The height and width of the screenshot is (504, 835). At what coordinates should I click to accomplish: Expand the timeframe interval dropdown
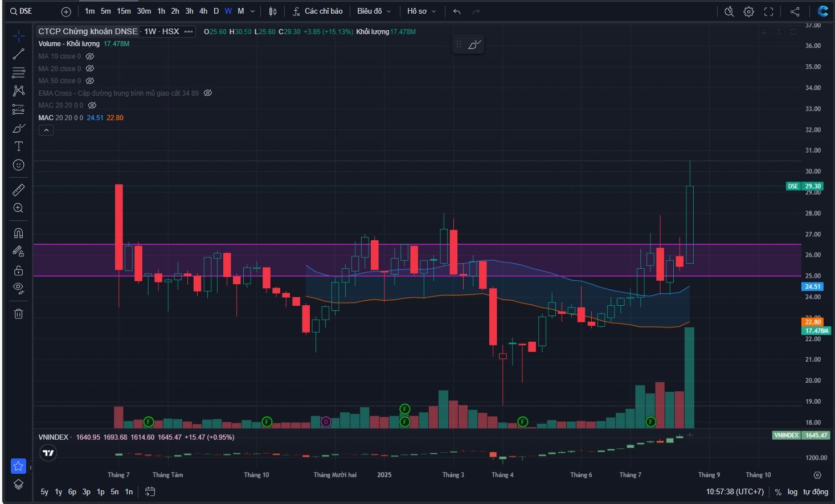pos(253,11)
